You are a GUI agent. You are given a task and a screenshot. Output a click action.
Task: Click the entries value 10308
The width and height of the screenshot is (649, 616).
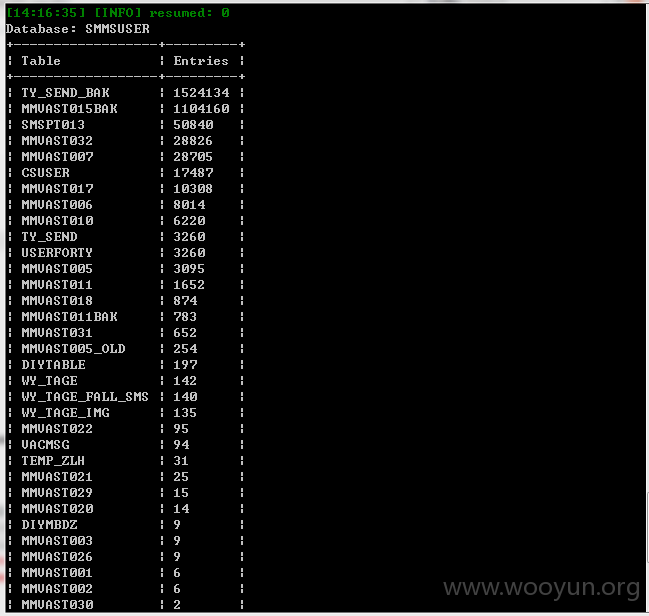click(x=193, y=189)
